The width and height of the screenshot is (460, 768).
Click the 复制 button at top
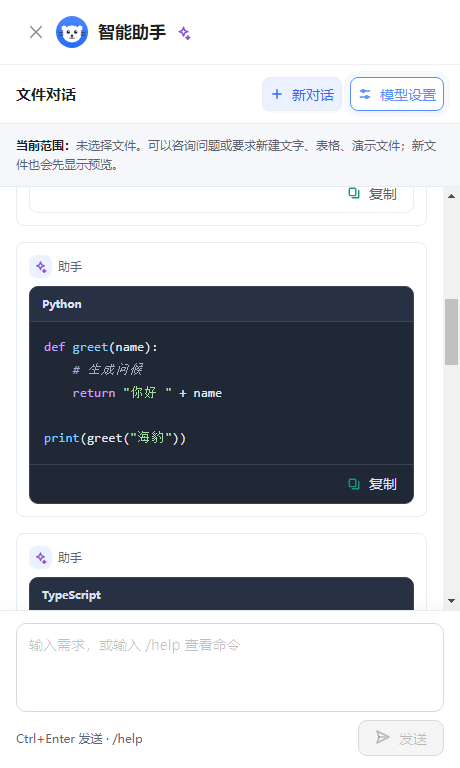coord(372,194)
